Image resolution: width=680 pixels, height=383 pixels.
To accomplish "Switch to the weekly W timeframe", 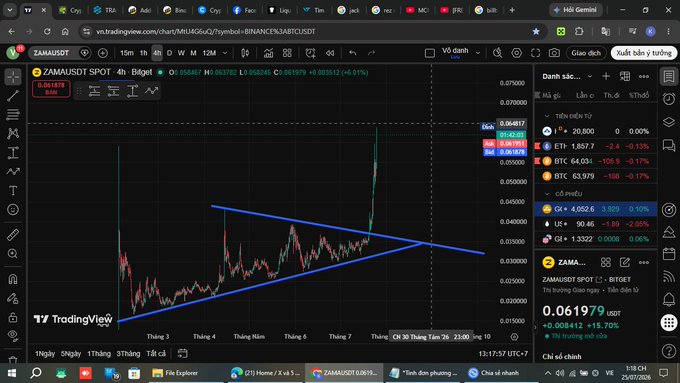I will point(181,53).
